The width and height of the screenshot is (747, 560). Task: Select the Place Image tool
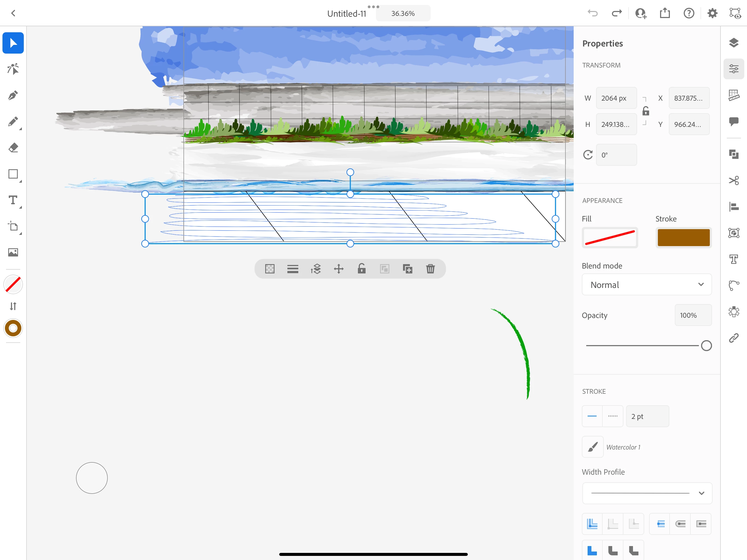click(x=13, y=252)
